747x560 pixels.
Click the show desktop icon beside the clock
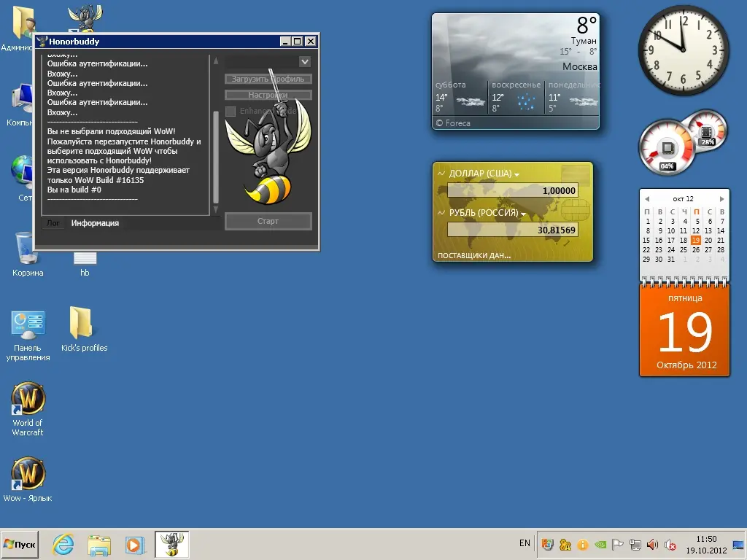738,545
